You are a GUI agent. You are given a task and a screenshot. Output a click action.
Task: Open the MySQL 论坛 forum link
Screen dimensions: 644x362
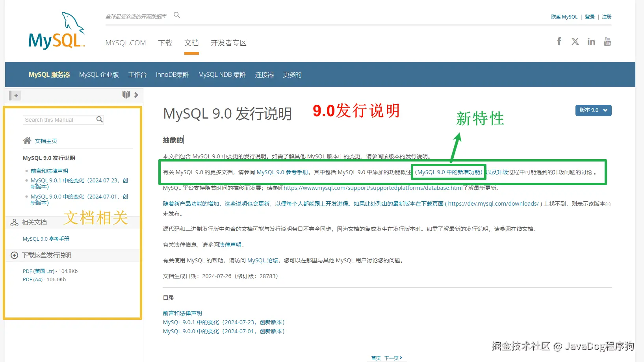[263, 260]
